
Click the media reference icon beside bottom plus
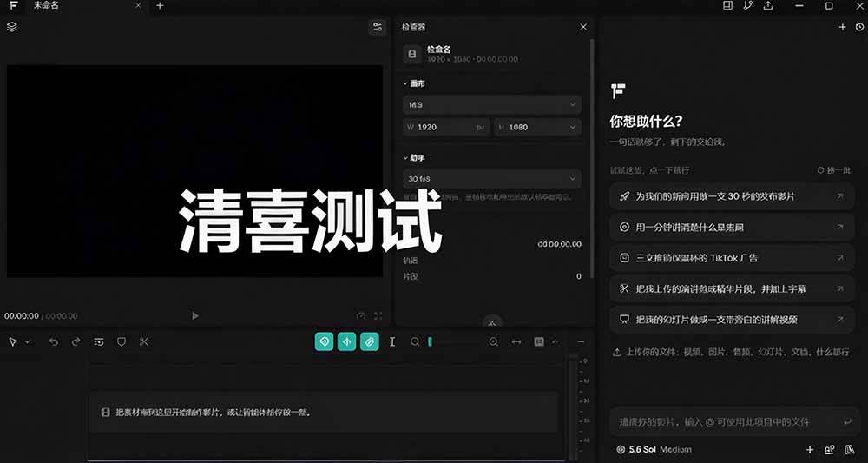829,450
